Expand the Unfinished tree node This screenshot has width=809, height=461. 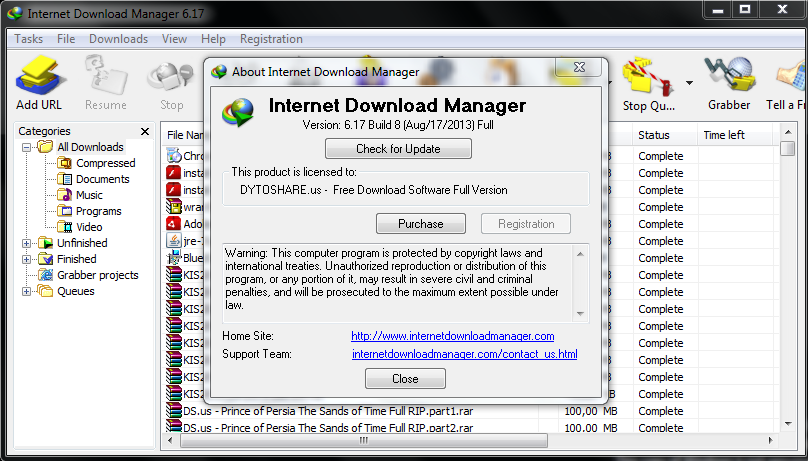[26, 243]
